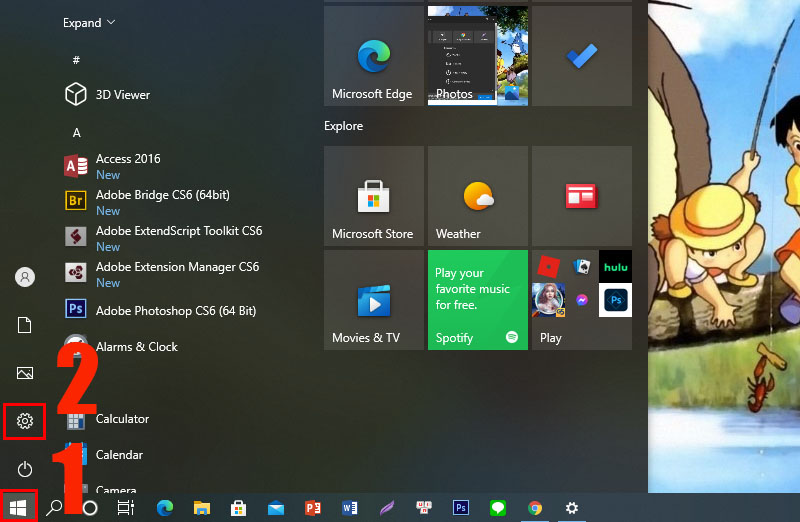Open the user account icon
Viewport: 800px width, 522px height.
click(x=25, y=277)
